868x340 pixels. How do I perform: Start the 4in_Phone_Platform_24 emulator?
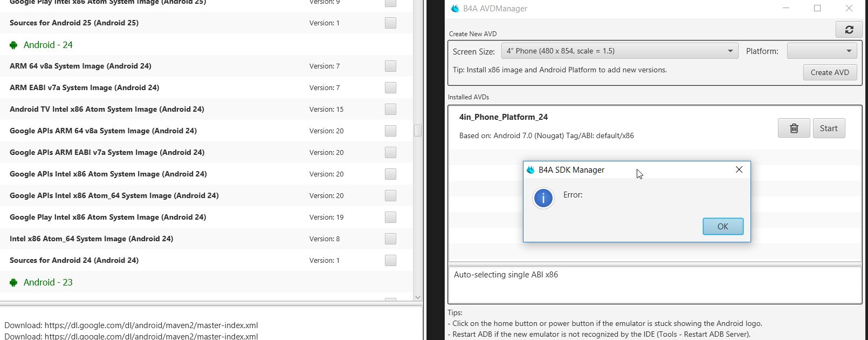point(829,128)
